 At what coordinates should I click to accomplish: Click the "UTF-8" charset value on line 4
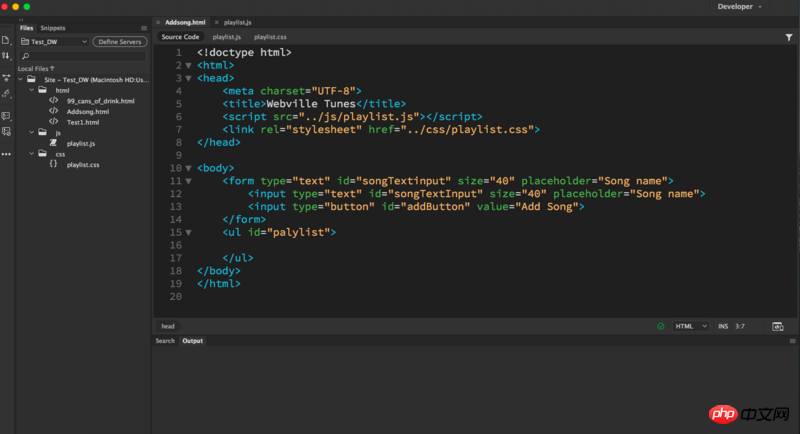[x=334, y=91]
